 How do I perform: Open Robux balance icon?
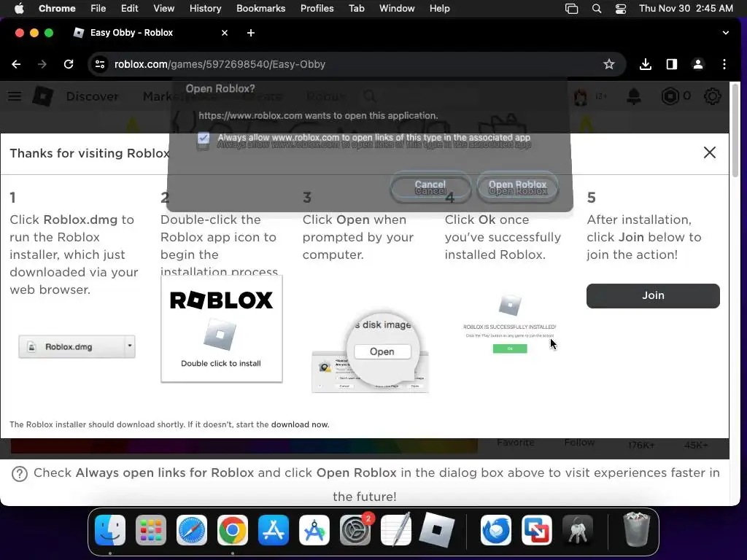(x=670, y=97)
